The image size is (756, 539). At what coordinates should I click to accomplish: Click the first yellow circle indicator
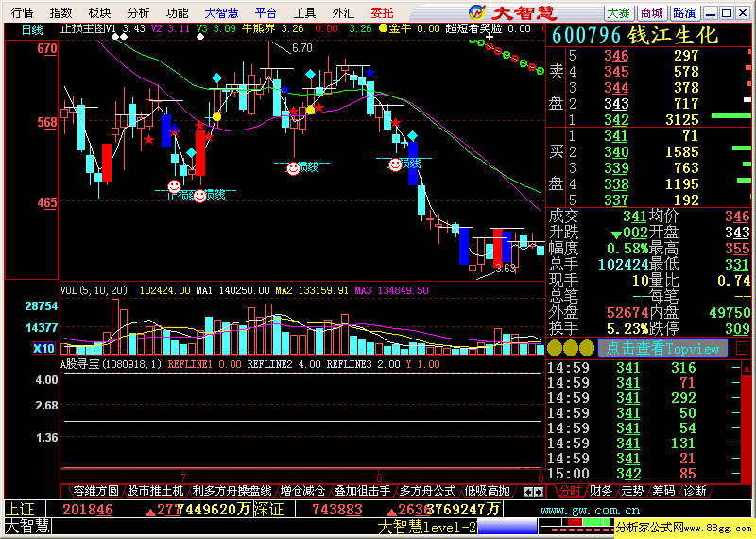555,348
